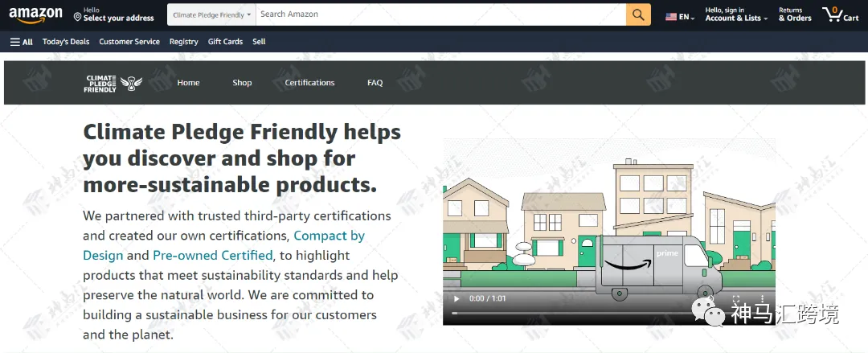
Task: Open the Certifications tab
Action: pos(309,83)
